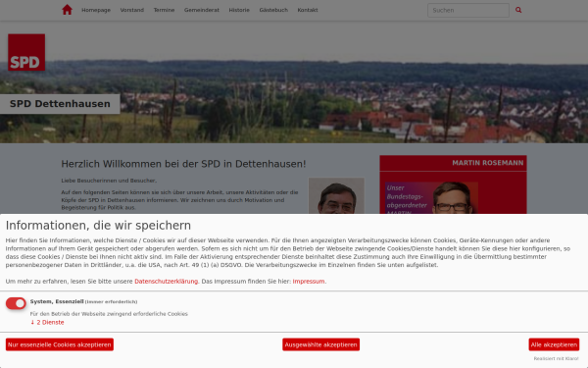The width and height of the screenshot is (588, 368).
Task: Click the SPD Dettenhausen title banner
Action: coord(60,104)
